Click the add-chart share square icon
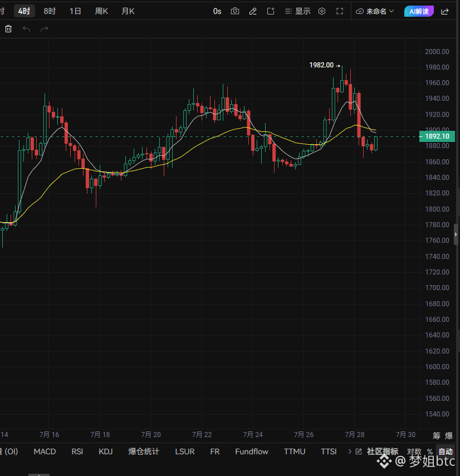Viewport: 460px width, 476px height. [x=271, y=11]
